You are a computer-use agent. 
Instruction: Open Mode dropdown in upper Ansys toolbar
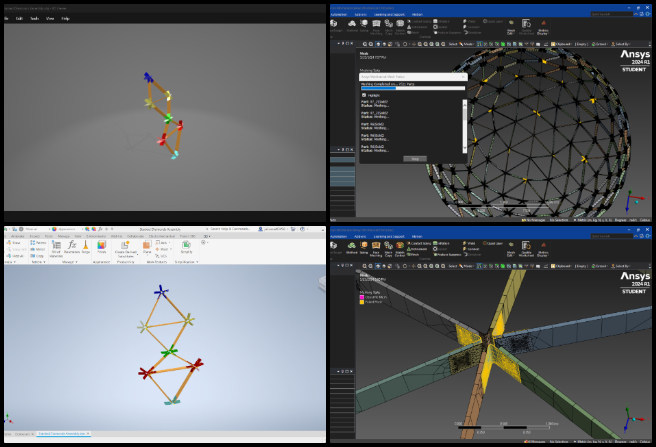tap(466, 44)
